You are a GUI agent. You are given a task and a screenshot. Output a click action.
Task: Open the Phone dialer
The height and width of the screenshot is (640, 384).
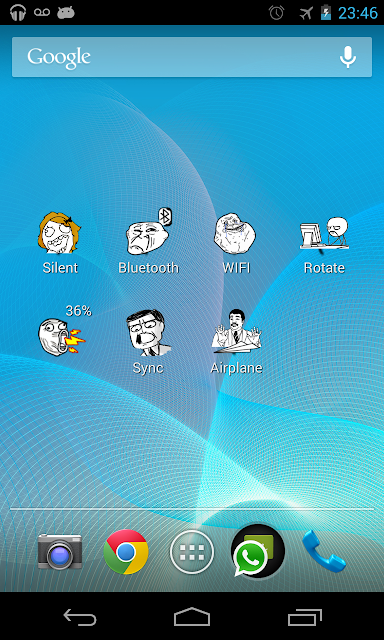(324, 552)
